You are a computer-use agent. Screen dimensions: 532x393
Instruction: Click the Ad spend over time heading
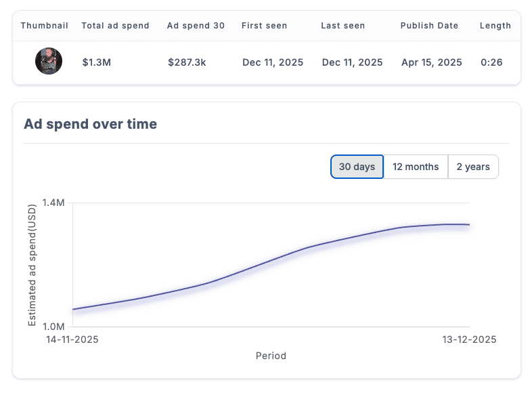pos(90,124)
